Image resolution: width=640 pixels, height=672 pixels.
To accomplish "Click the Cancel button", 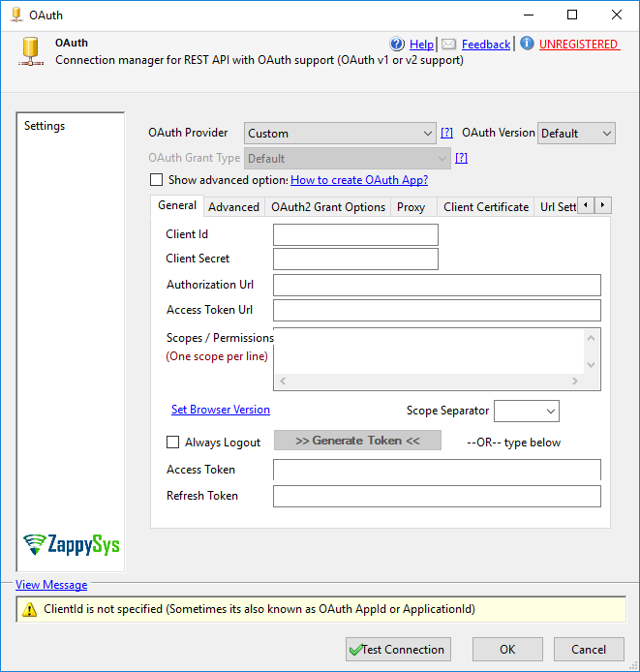I will 589,650.
